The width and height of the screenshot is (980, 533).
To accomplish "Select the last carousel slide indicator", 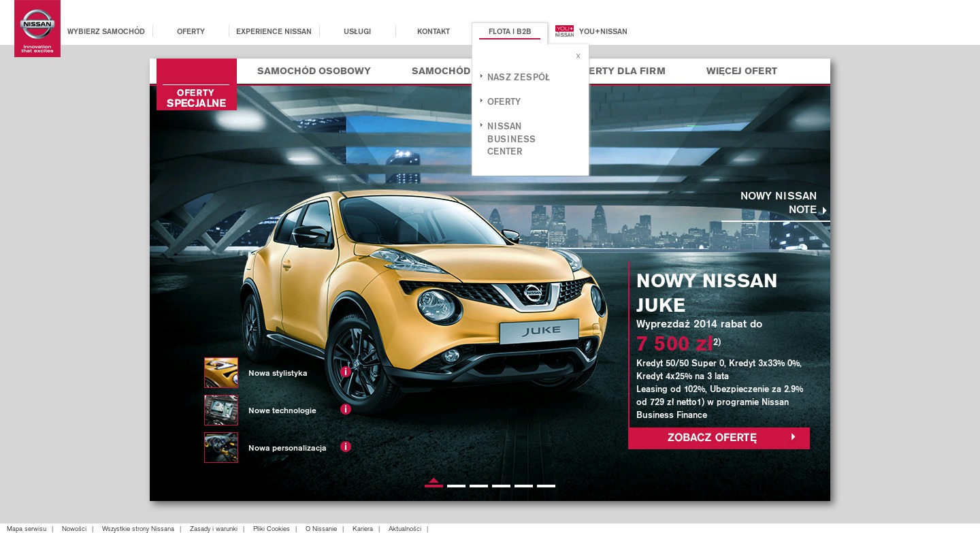I will coord(546,485).
